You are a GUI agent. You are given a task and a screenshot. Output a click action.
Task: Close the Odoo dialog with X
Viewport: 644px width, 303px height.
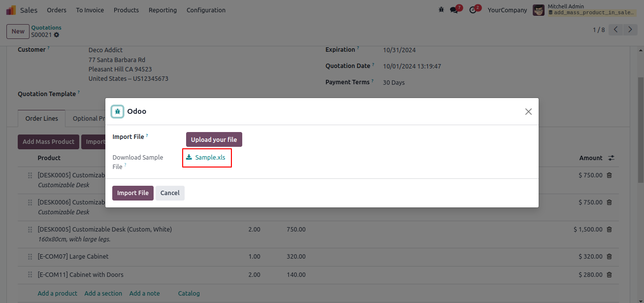click(x=528, y=111)
